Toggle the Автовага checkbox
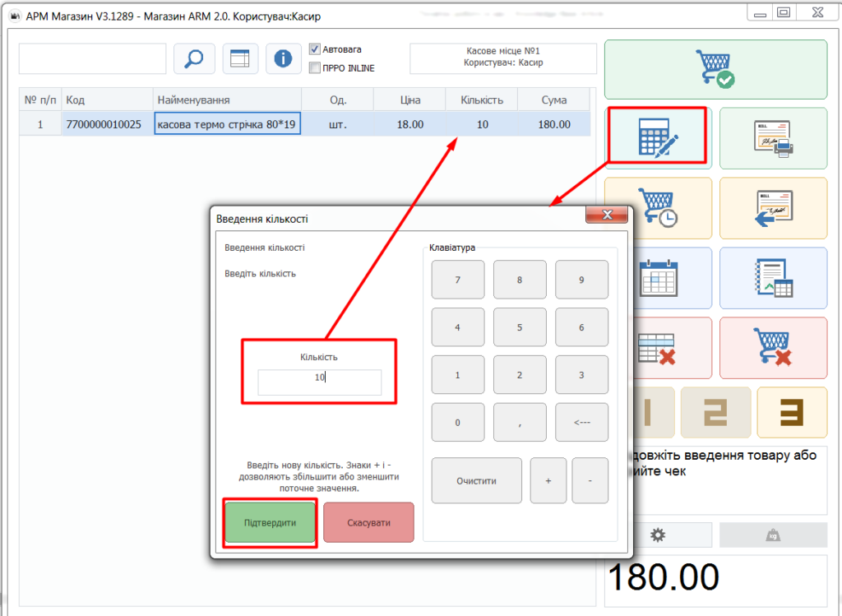Screen dimensions: 842x616 (315, 49)
